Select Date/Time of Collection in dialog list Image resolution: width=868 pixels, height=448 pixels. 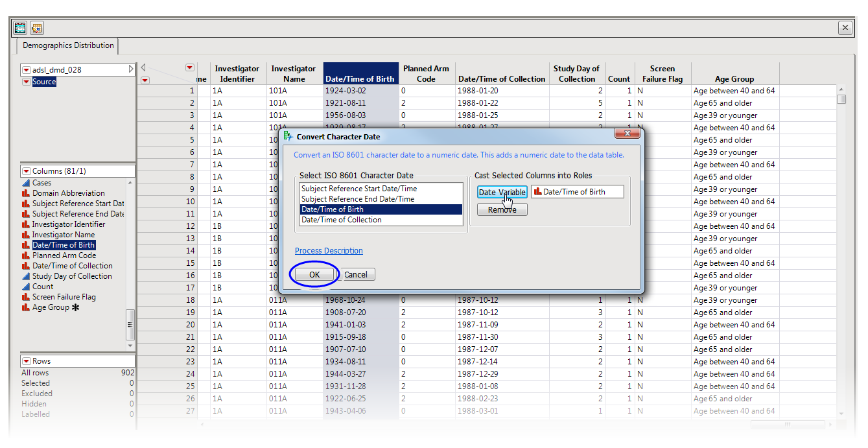(x=342, y=220)
